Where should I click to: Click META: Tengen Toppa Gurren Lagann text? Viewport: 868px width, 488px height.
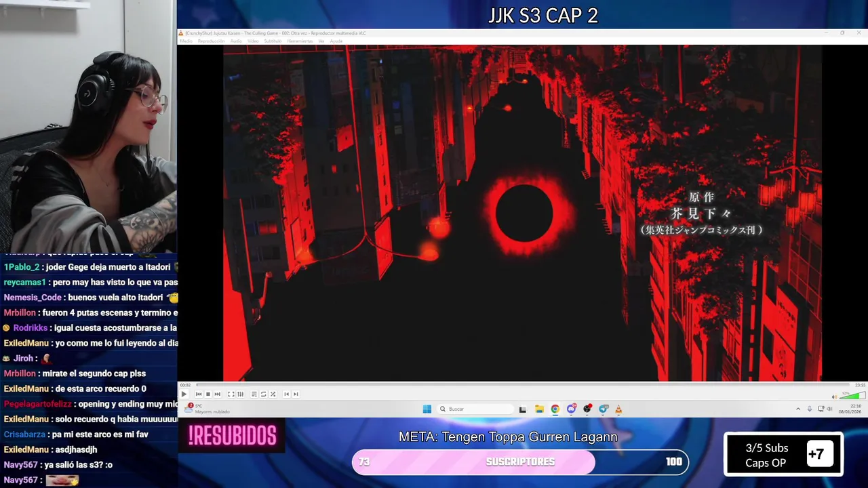(x=508, y=437)
